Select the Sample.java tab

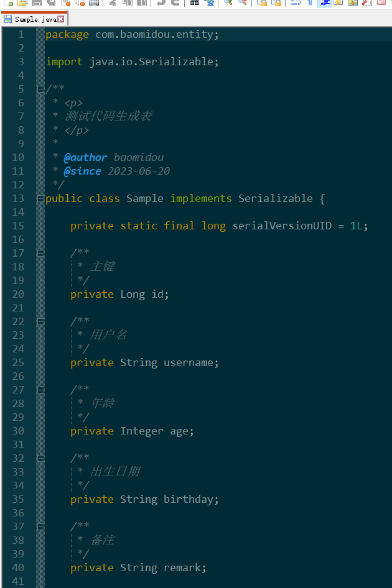click(x=31, y=18)
